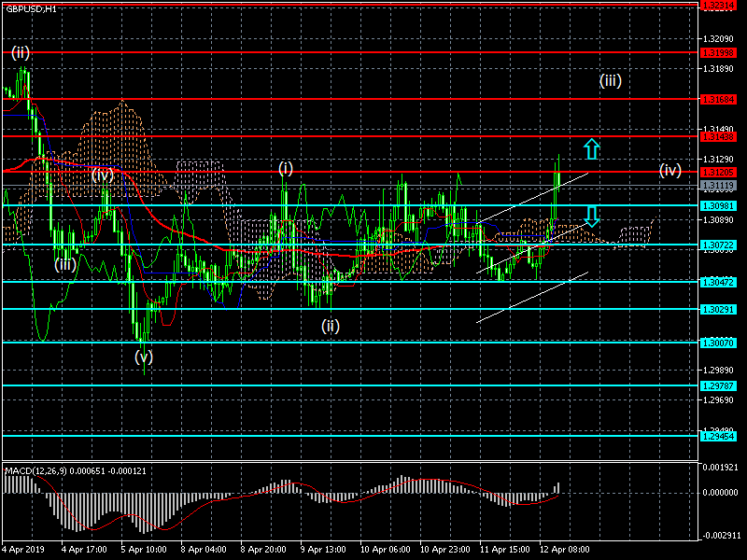Image resolution: width=747 pixels, height=560 pixels.
Task: Select the red 1.31684 price level tag
Action: pyautogui.click(x=718, y=98)
